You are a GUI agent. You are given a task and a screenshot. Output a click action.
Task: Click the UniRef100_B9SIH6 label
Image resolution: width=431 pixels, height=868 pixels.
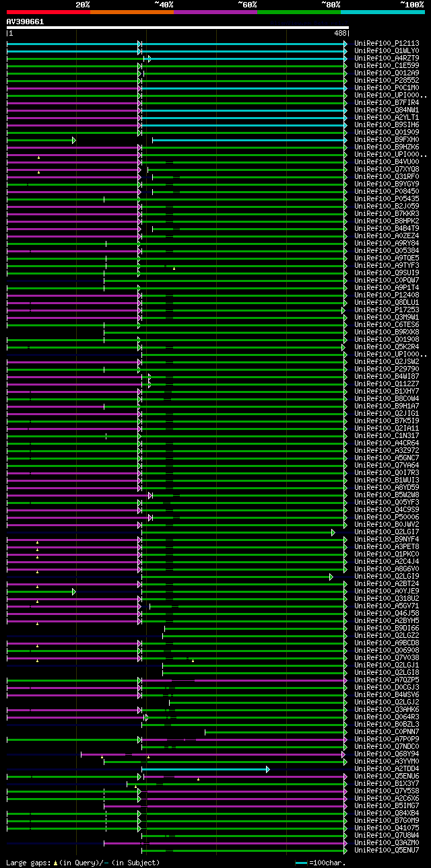click(x=387, y=124)
